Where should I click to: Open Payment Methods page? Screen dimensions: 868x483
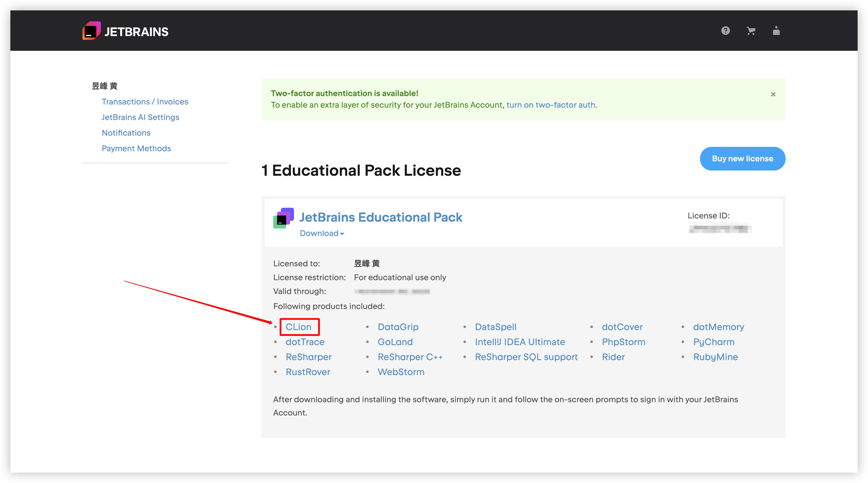coord(136,148)
